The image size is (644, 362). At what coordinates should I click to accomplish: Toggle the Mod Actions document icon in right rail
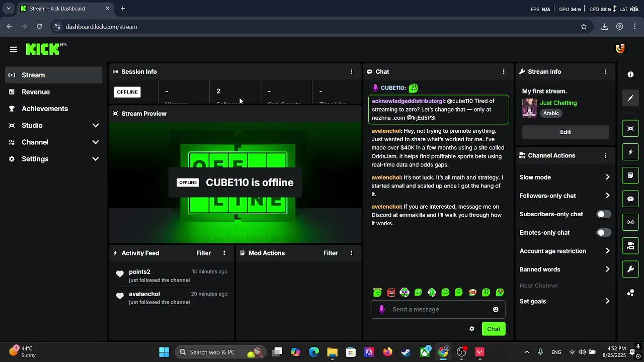point(630,175)
